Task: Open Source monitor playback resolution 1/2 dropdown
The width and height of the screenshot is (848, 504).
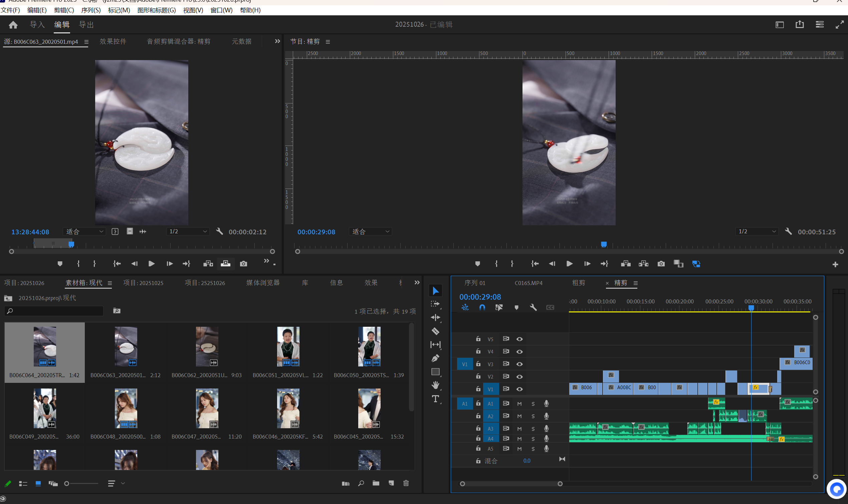Action: point(188,232)
